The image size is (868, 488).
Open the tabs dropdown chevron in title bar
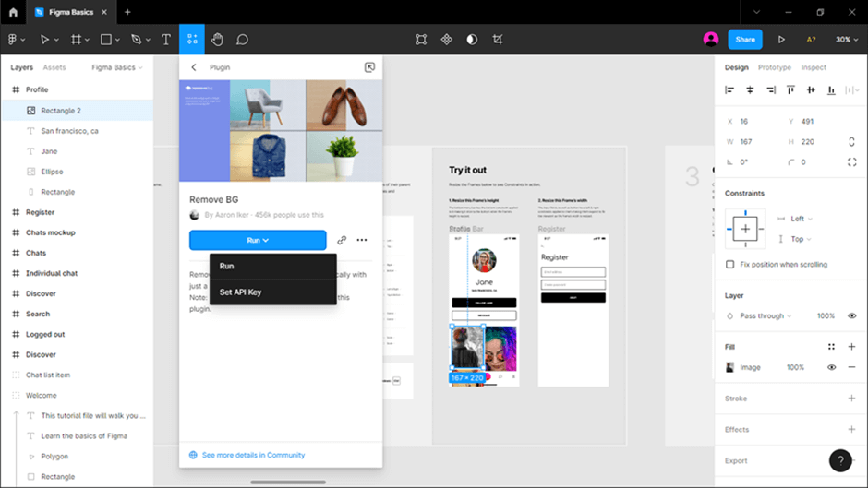756,12
